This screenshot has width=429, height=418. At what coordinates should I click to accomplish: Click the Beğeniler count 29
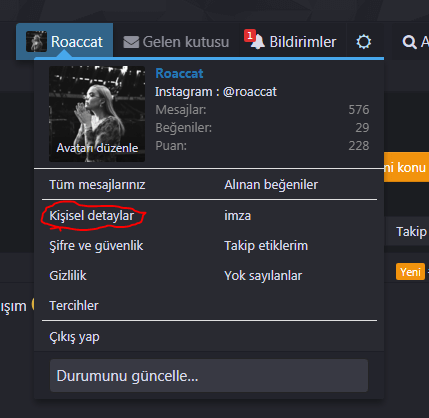pos(362,128)
